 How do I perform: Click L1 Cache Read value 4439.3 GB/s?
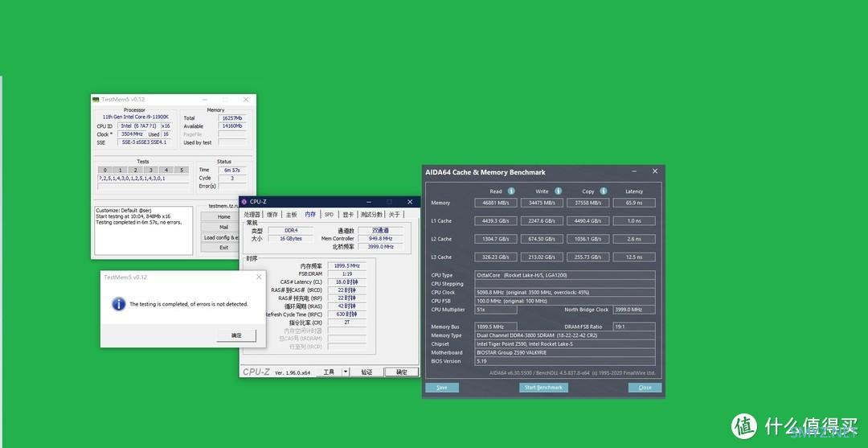495,221
